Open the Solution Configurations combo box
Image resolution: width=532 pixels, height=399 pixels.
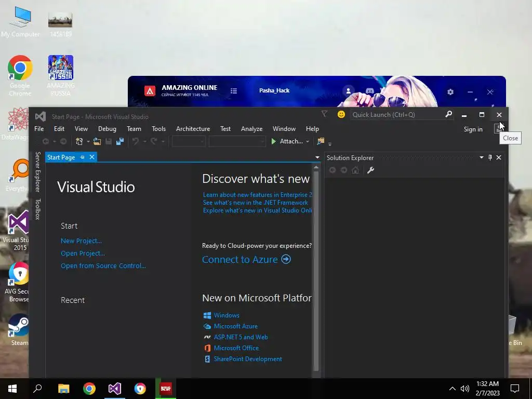coord(189,141)
